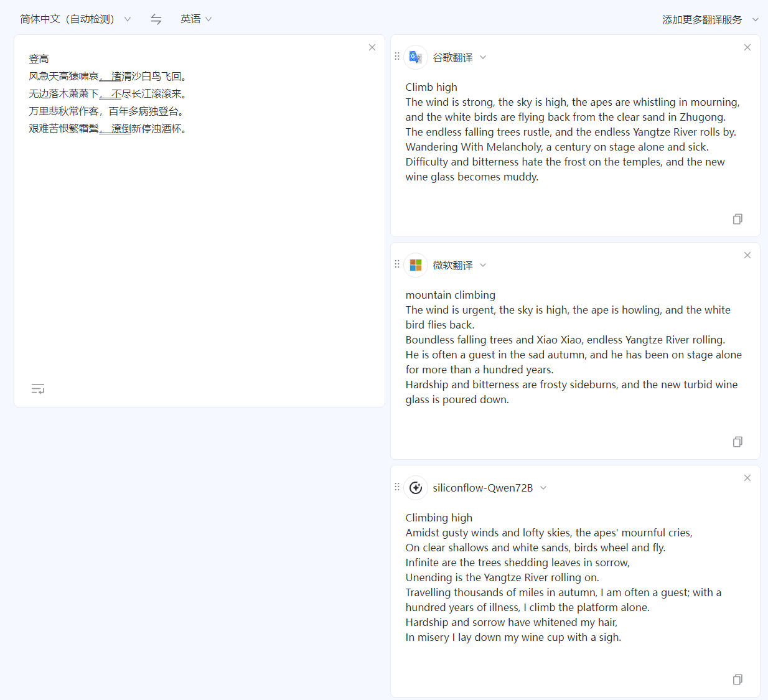This screenshot has width=768, height=700.
Task: Copy the siliconflow-Qwen72B translation result
Action: point(738,679)
